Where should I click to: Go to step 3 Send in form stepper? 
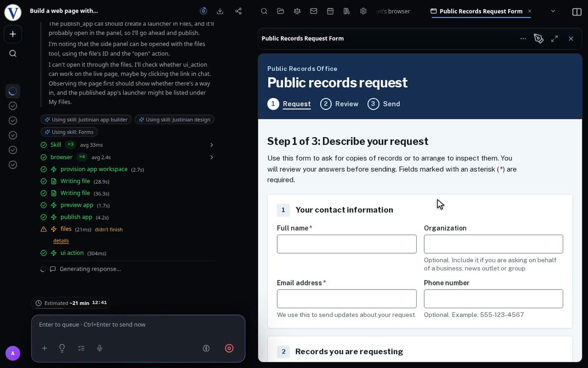[384, 104]
